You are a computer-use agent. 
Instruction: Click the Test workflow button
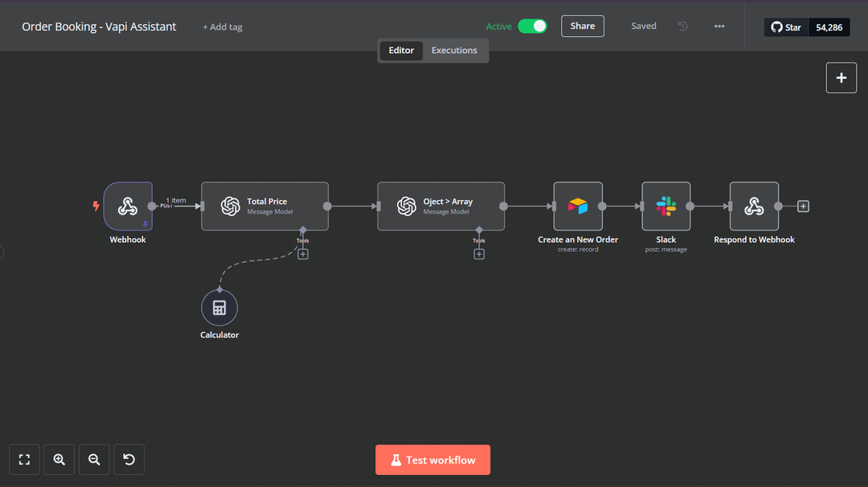[x=432, y=459]
